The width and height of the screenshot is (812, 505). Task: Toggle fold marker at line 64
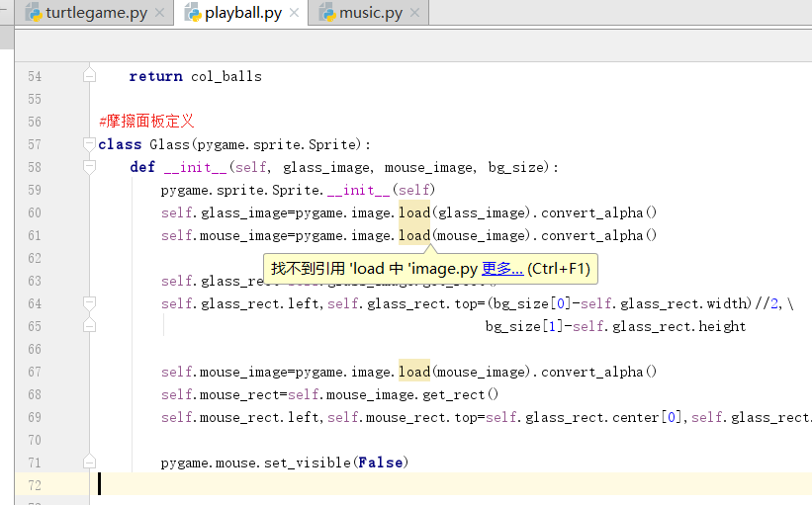(x=89, y=303)
